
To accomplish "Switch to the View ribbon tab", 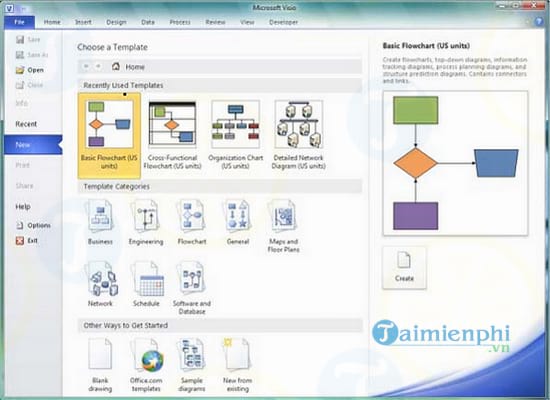I will 247,22.
